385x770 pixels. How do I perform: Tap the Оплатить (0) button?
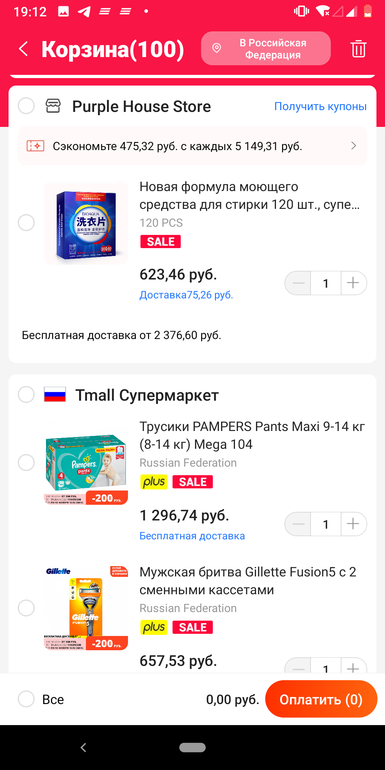pos(321,699)
